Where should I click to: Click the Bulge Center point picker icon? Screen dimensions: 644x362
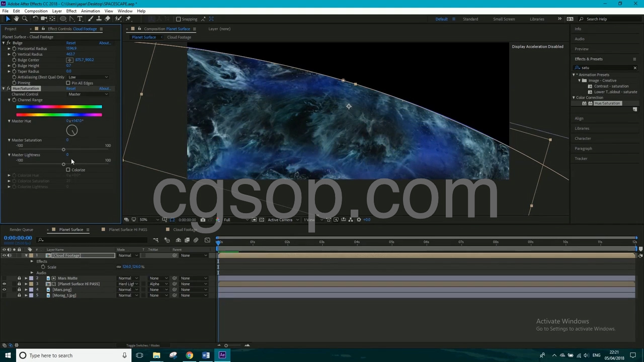point(70,60)
